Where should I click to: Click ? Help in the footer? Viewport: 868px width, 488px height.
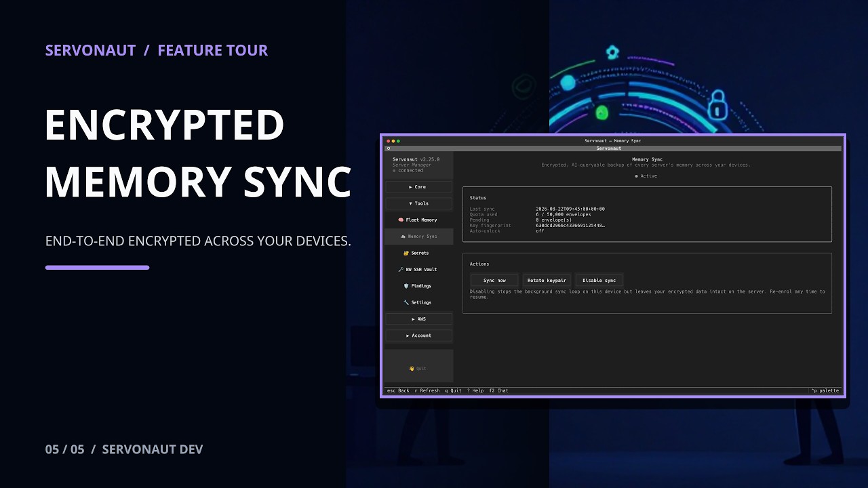click(x=475, y=391)
